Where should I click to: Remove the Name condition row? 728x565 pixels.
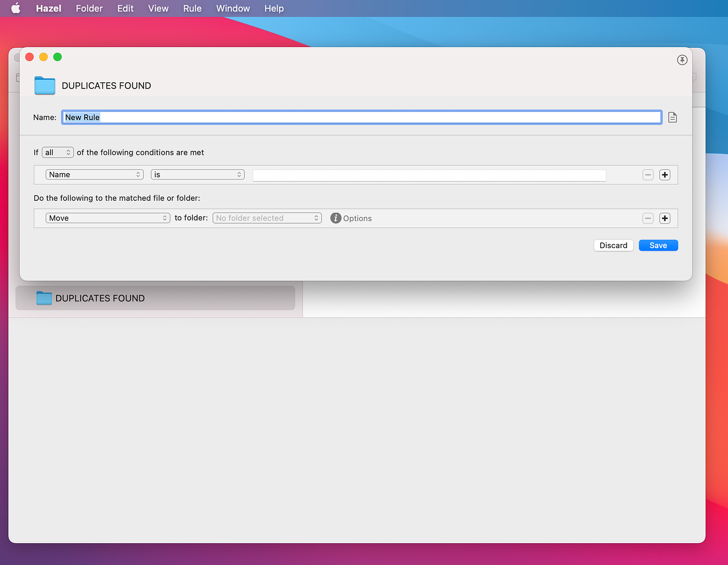(x=648, y=175)
